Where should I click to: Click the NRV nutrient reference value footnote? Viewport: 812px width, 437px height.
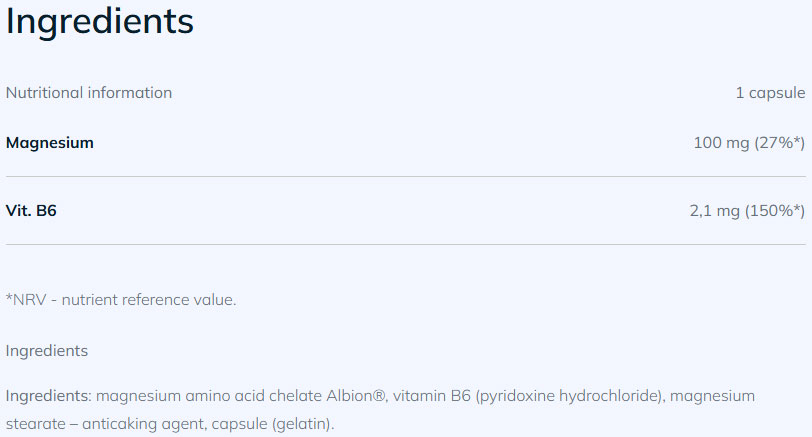click(127, 300)
